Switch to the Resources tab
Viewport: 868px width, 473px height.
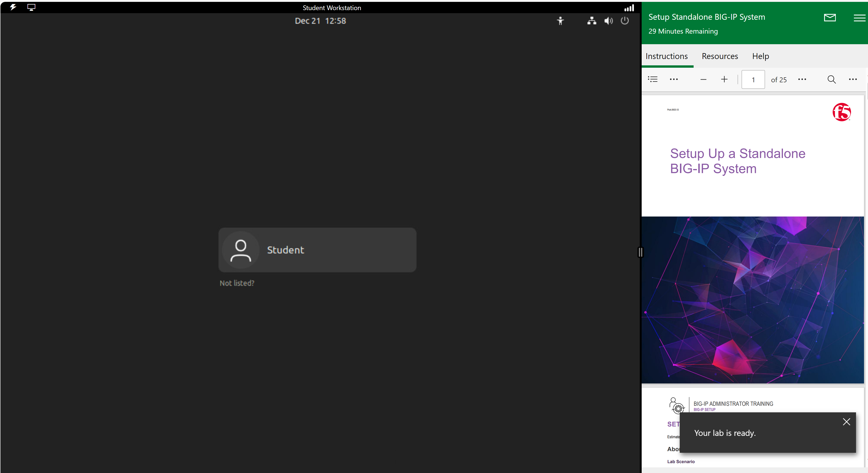tap(719, 56)
